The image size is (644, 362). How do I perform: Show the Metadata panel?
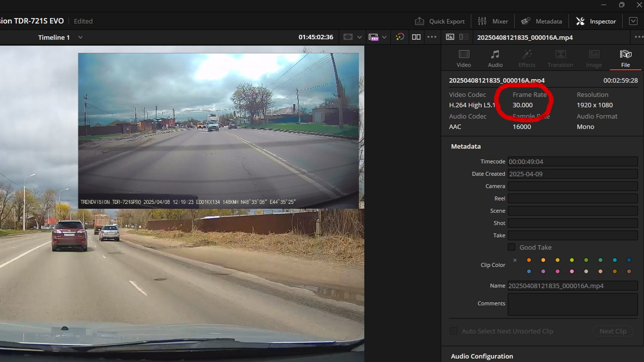click(x=542, y=21)
